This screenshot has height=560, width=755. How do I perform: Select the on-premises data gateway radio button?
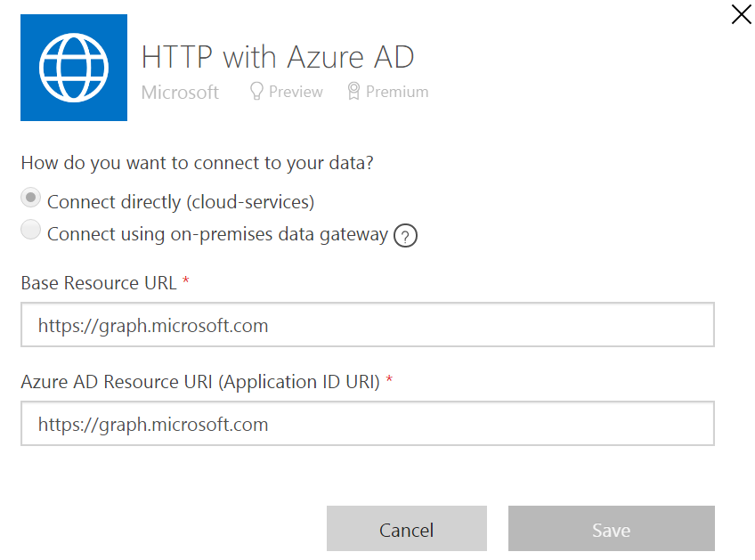pyautogui.click(x=31, y=231)
